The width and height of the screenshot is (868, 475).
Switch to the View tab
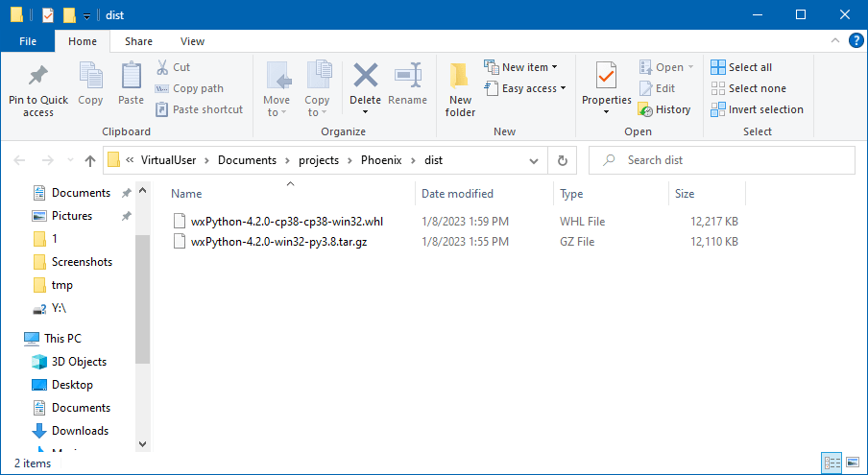[x=192, y=41]
